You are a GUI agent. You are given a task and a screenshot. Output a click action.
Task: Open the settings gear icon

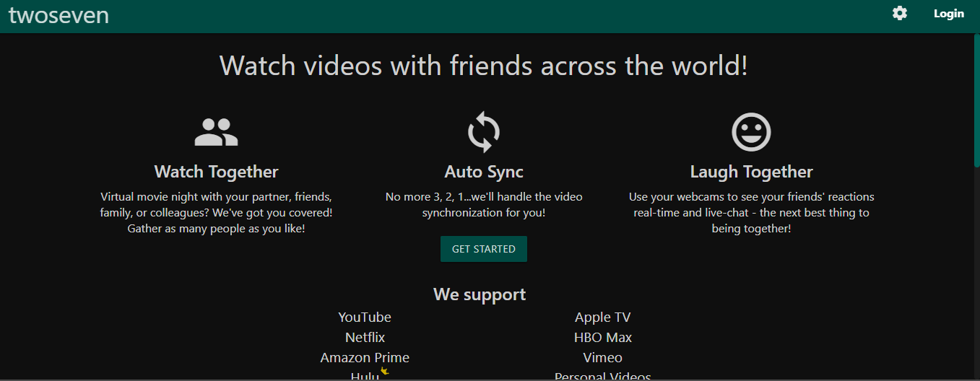point(899,13)
